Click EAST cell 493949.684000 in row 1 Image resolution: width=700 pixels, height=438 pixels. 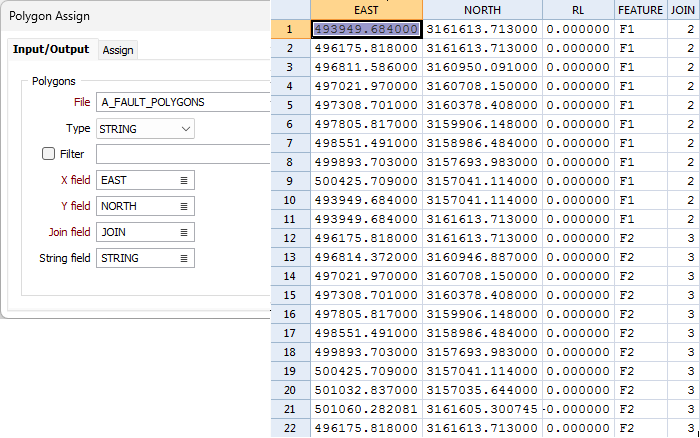pos(367,29)
